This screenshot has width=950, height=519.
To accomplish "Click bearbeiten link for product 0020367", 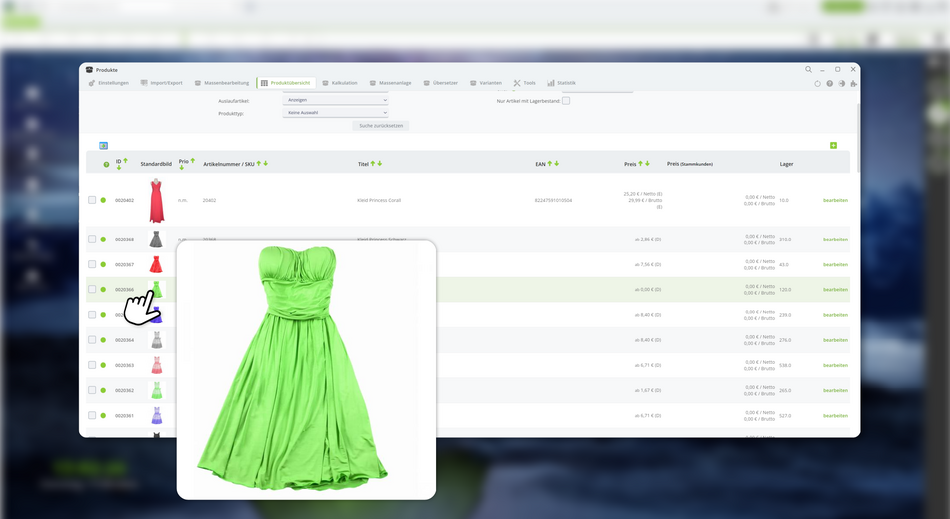I will [x=835, y=264].
